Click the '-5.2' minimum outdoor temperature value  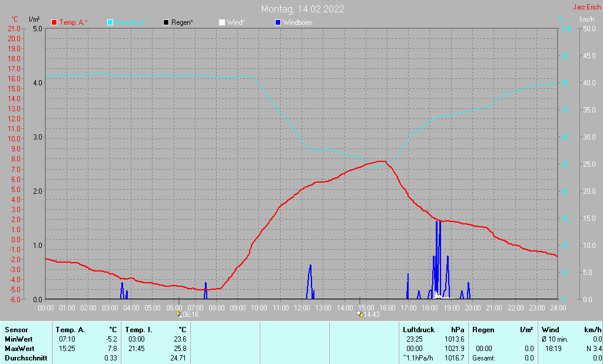pyautogui.click(x=110, y=339)
